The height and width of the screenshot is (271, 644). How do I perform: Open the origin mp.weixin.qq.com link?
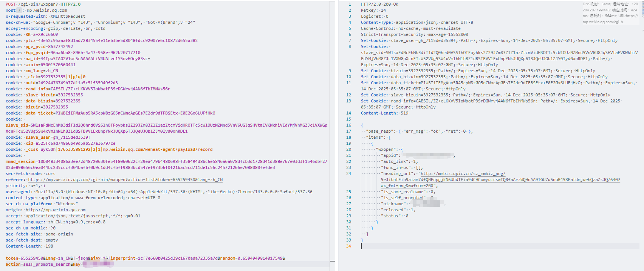(55, 210)
